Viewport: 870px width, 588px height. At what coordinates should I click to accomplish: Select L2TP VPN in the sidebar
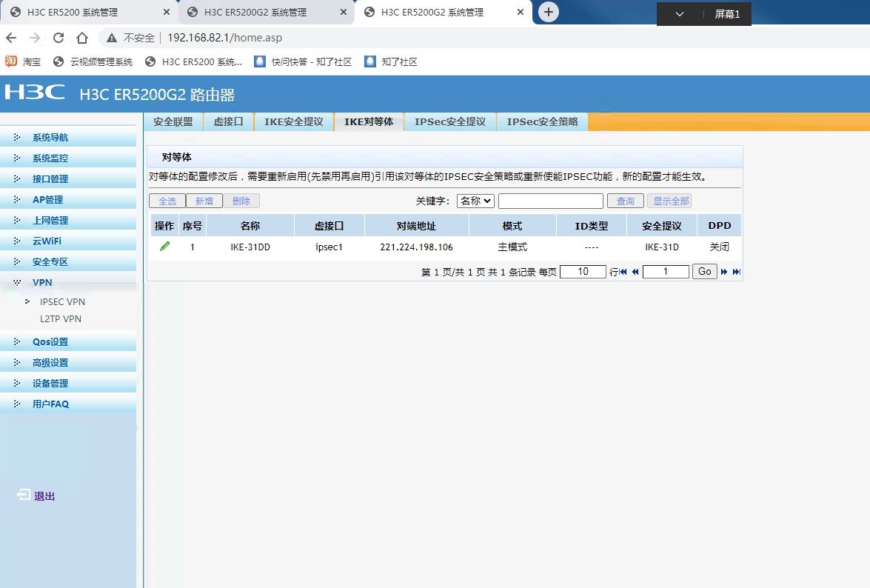coord(61,318)
